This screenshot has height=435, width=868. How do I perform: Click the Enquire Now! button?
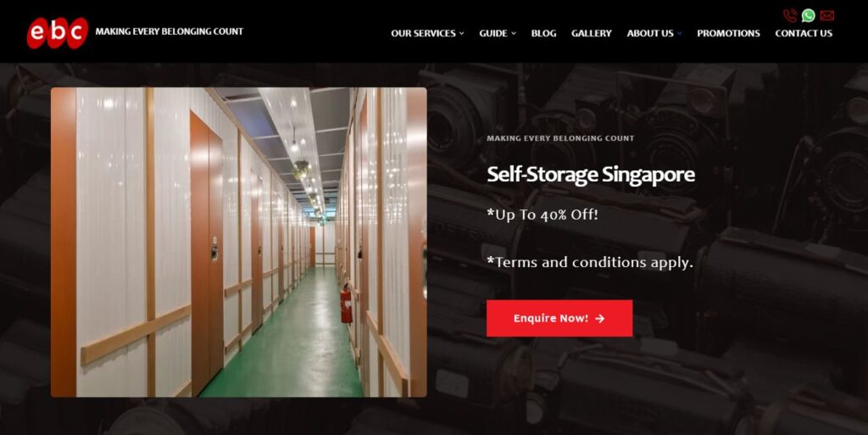coord(559,318)
